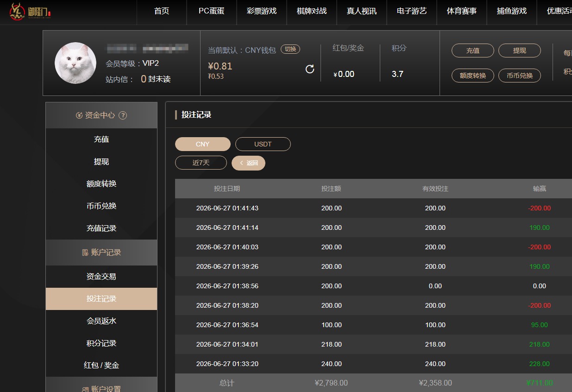Image resolution: width=572 pixels, height=392 pixels.
Task: Click the total valid bet ¥2,358.00
Action: [x=435, y=383]
